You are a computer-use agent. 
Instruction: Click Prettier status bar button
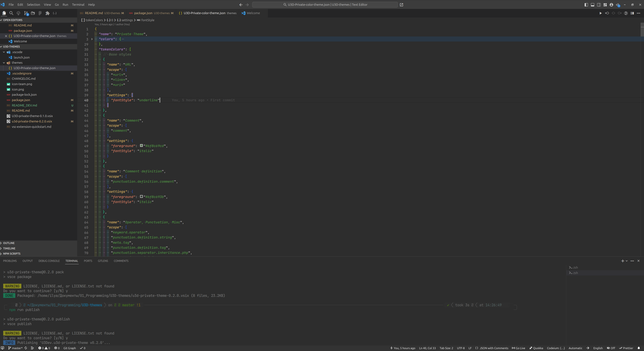click(626, 348)
